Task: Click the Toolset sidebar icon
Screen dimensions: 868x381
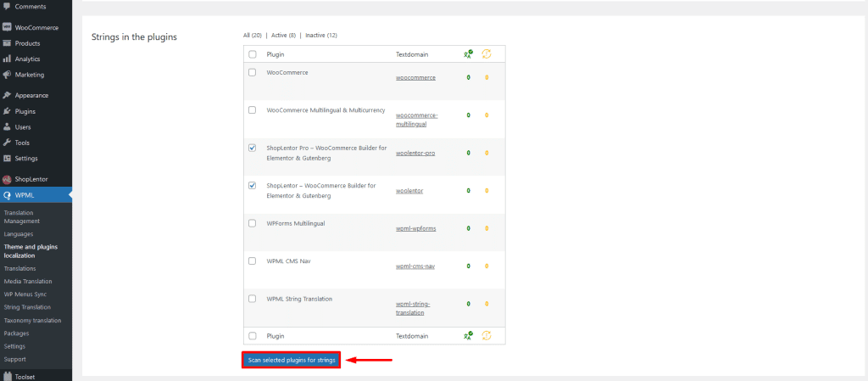Action: pos(7,377)
